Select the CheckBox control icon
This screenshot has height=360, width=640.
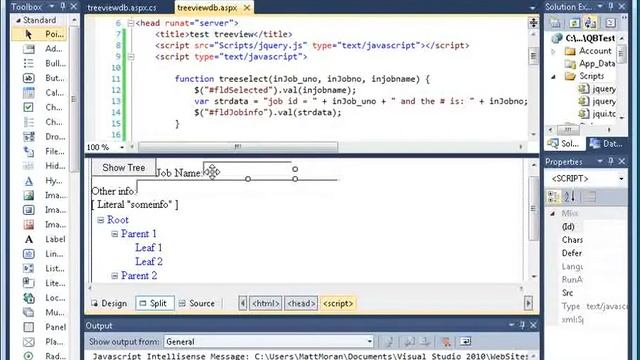click(x=29, y=107)
